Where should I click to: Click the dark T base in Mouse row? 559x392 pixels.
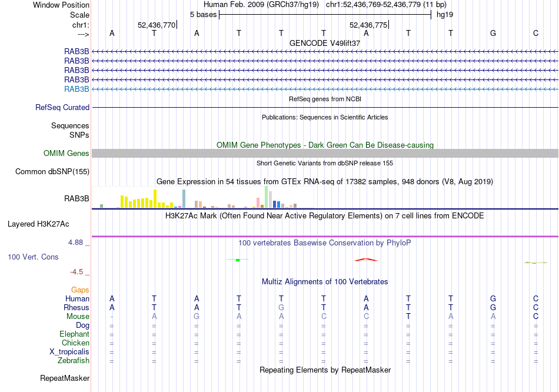408,317
